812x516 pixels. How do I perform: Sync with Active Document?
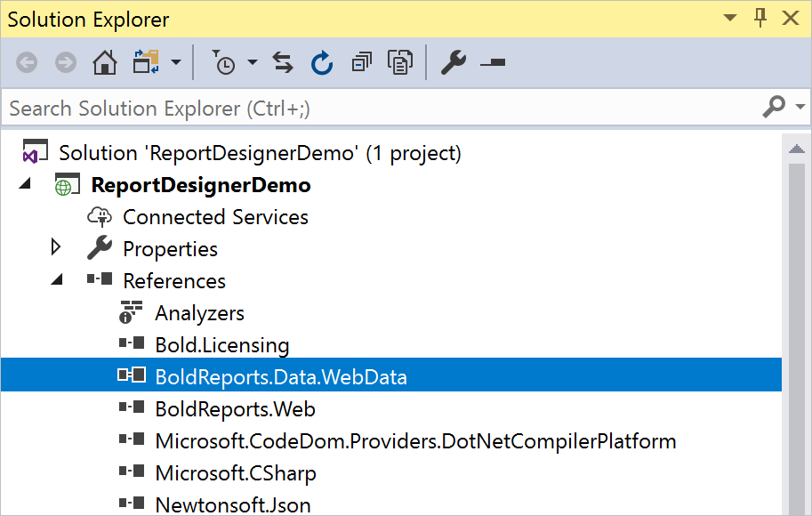point(283,62)
